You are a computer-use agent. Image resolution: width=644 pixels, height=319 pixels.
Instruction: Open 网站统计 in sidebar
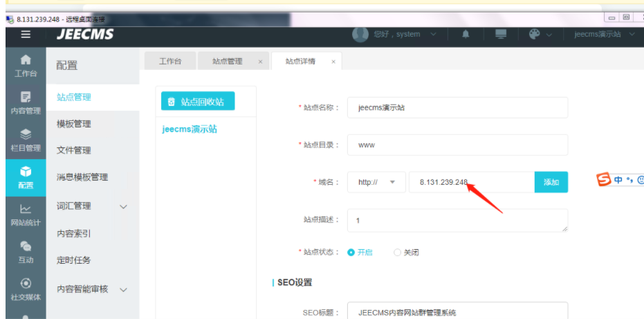pyautogui.click(x=26, y=215)
